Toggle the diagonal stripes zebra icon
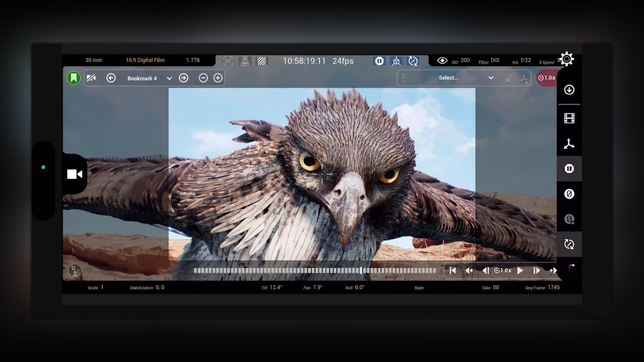The width and height of the screenshot is (644, 362). 262,61
